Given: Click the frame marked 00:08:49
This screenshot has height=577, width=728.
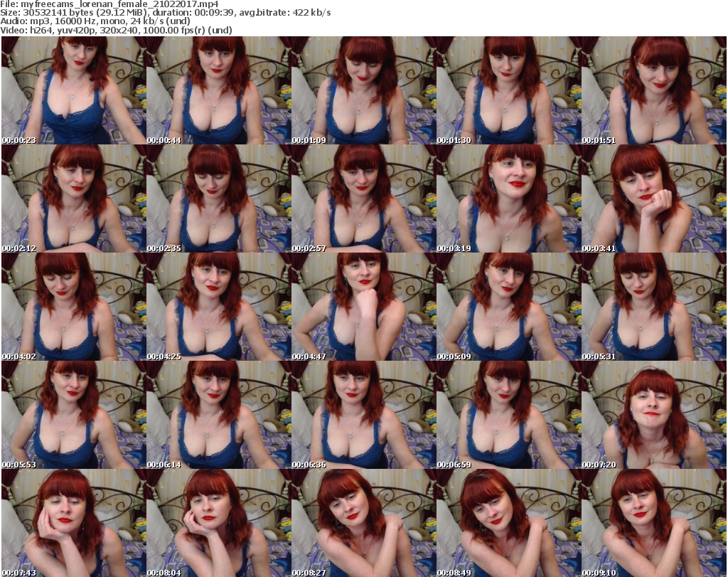Looking at the screenshot, I should tap(508, 523).
